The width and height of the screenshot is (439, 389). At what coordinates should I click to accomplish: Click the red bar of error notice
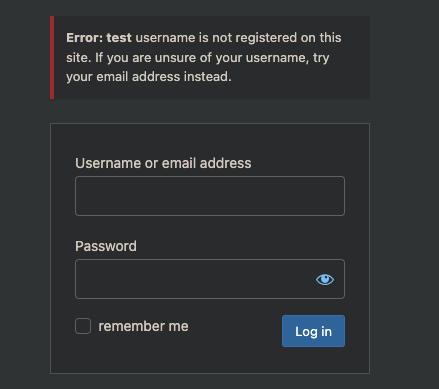pyautogui.click(x=52, y=57)
